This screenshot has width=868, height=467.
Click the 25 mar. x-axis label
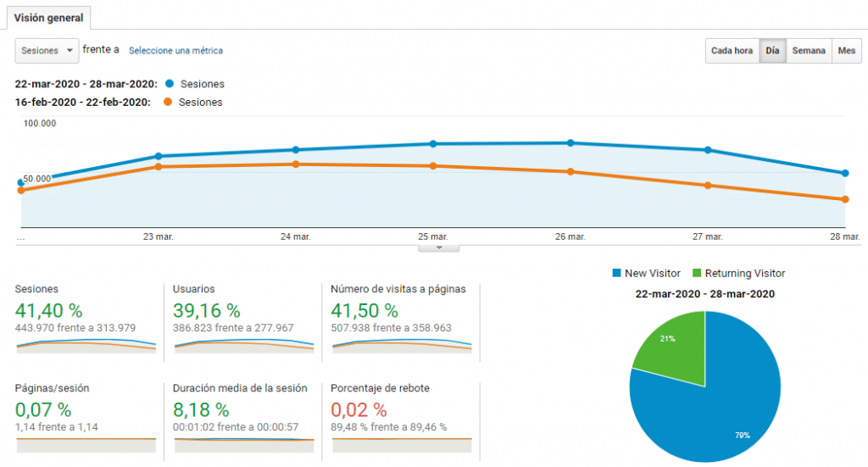click(x=433, y=236)
